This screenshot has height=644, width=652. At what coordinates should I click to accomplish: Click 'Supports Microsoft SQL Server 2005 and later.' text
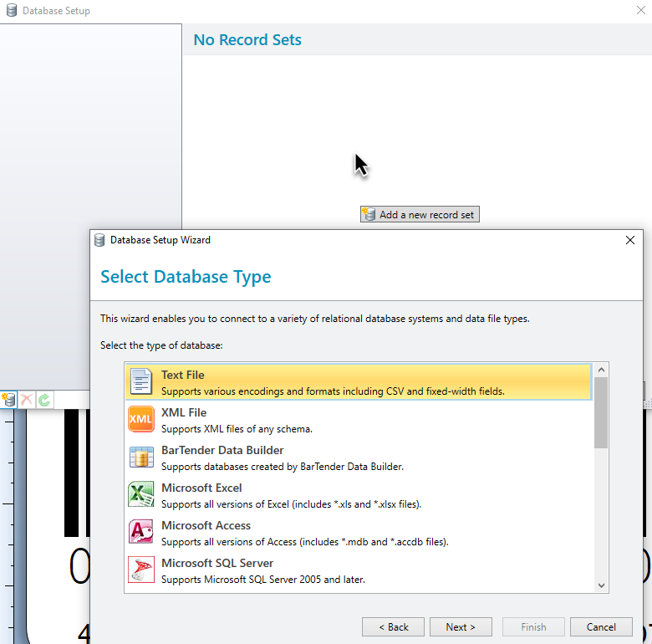(x=263, y=580)
